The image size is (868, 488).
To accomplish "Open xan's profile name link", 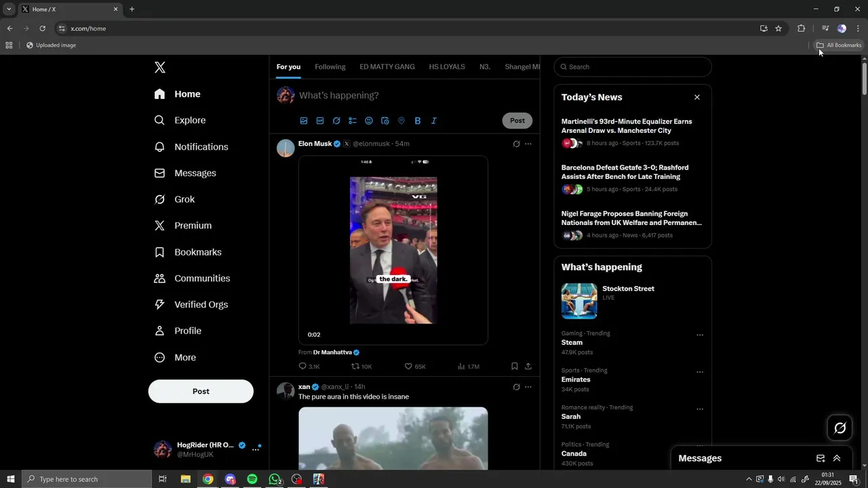I will click(x=304, y=386).
